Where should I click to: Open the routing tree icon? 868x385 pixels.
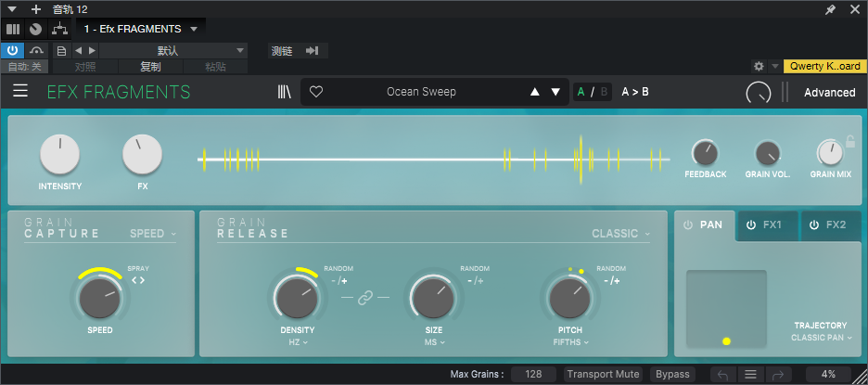click(58, 29)
